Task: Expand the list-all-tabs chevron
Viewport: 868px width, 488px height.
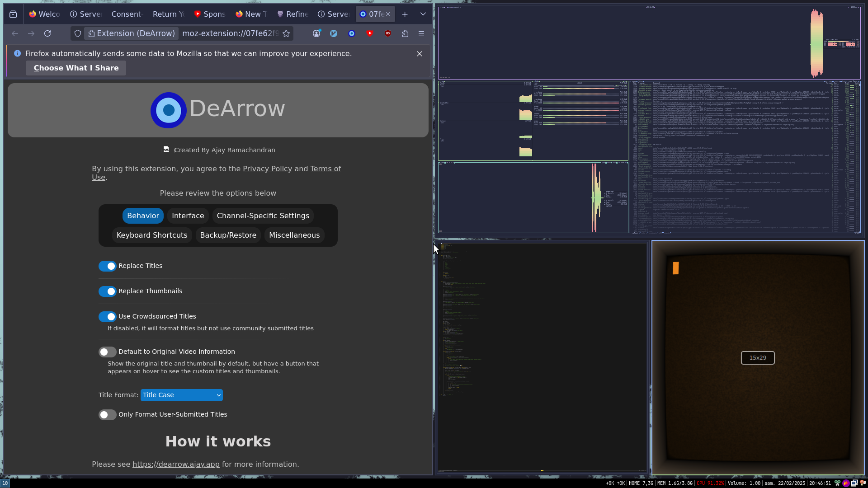Action: [x=423, y=14]
